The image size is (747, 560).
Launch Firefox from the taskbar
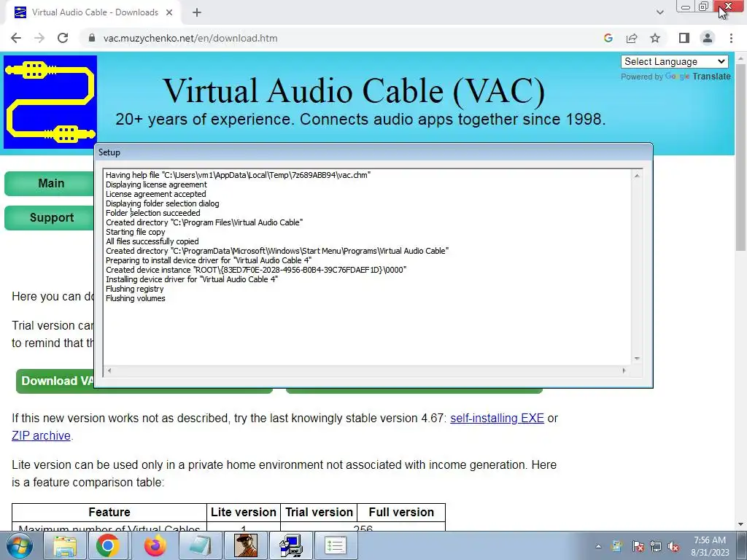155,545
